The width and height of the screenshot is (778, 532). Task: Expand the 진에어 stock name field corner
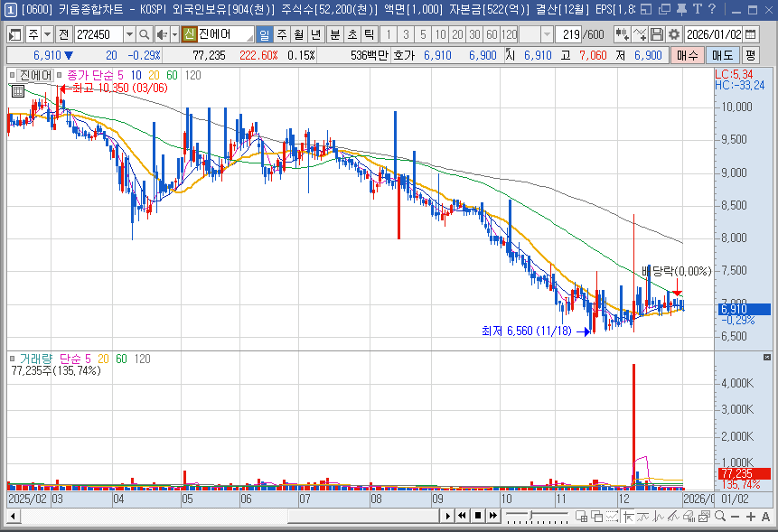pos(249,39)
